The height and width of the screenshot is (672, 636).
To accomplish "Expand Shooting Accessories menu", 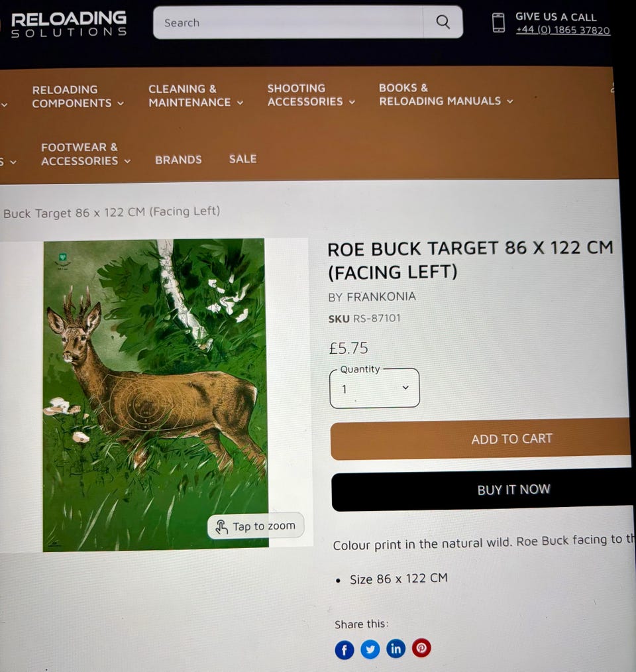I will tap(311, 95).
